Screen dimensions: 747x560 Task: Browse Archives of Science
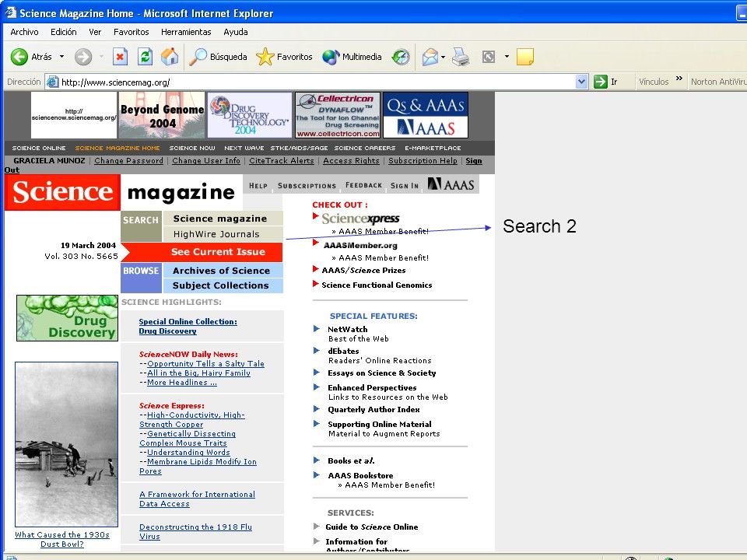pyautogui.click(x=223, y=271)
